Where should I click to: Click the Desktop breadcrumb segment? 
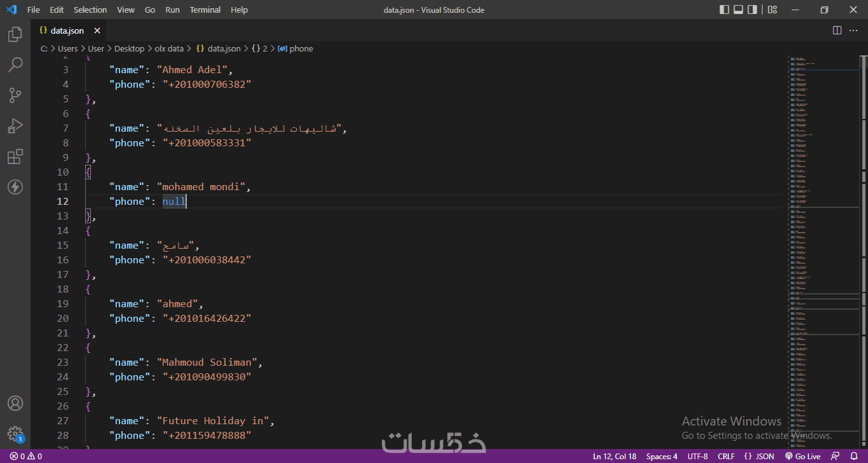point(130,48)
